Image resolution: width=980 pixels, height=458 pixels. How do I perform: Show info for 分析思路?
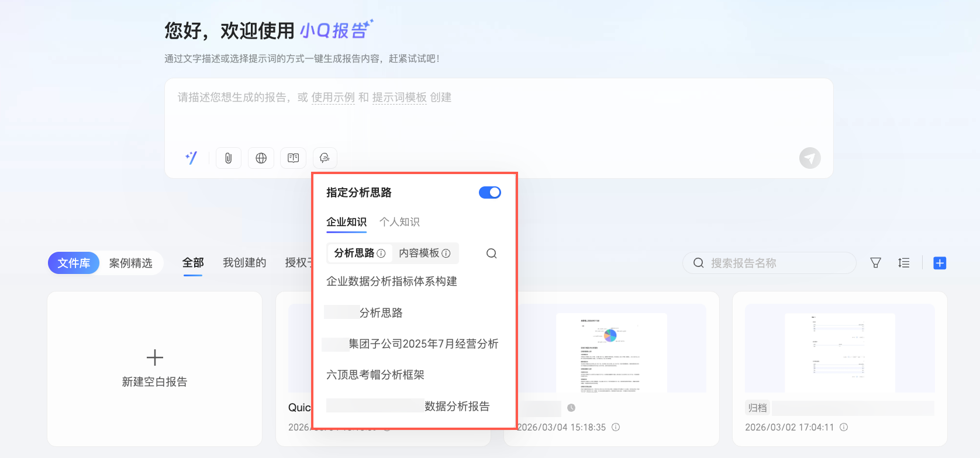pyautogui.click(x=381, y=254)
